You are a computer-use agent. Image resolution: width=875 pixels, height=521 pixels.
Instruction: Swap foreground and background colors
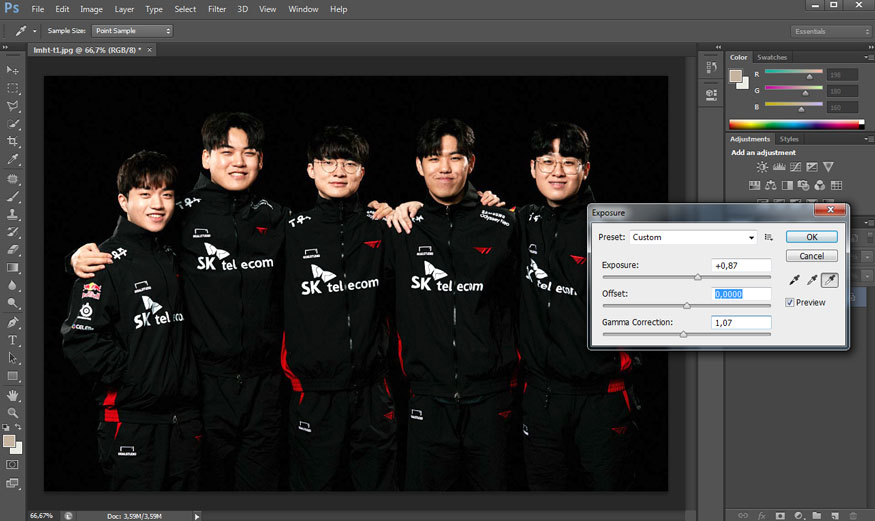[x=18, y=427]
